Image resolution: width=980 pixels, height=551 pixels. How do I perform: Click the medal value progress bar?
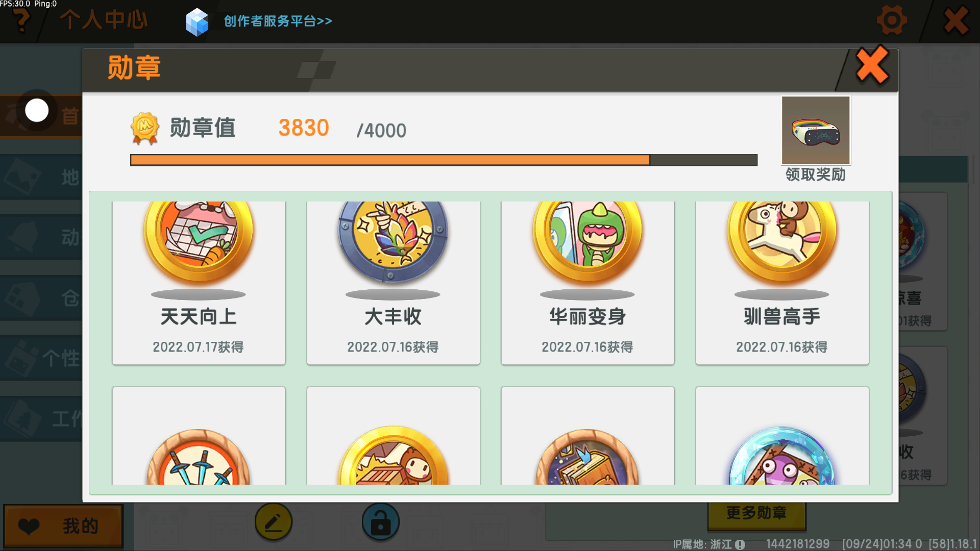point(444,160)
